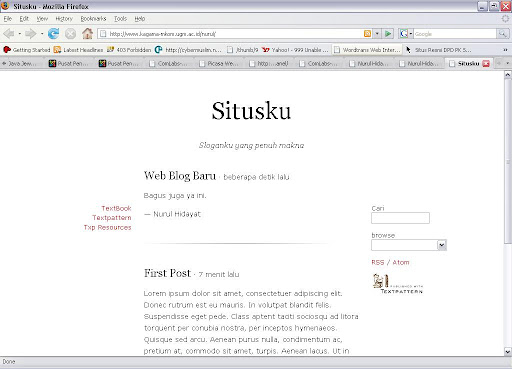The height and width of the screenshot is (369, 512).
Task: Click the '7 menit lalu' timestamp
Action: [x=219, y=274]
